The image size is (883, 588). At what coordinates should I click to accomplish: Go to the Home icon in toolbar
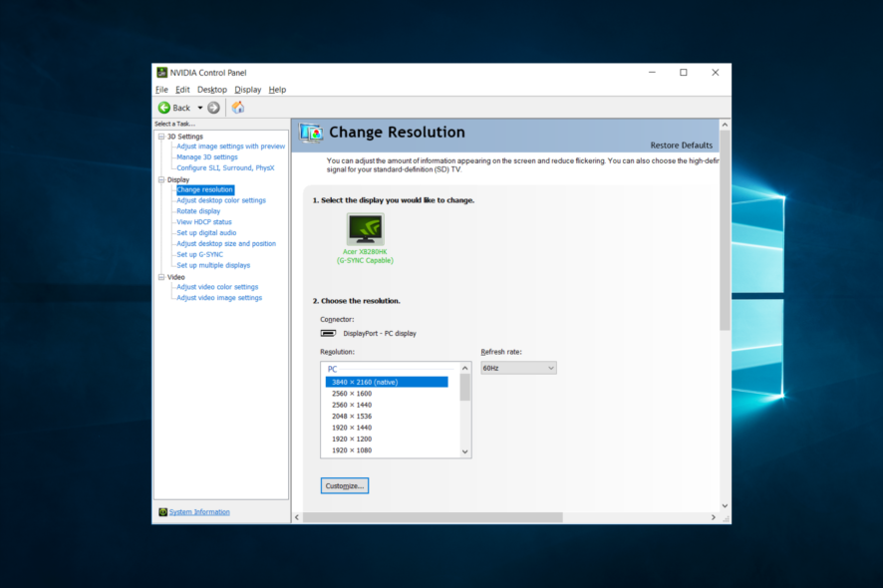click(x=238, y=108)
